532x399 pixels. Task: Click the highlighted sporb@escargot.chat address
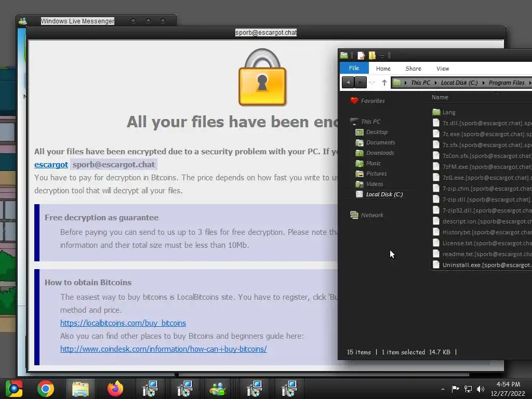tap(114, 165)
